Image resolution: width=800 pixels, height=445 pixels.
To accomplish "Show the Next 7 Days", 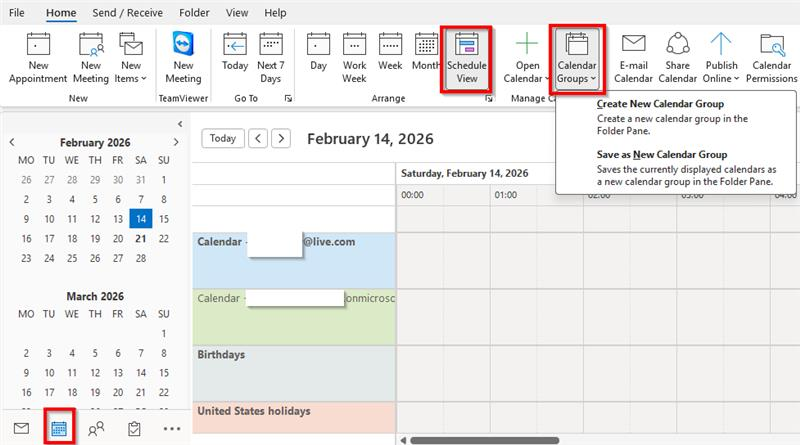I will pos(270,57).
